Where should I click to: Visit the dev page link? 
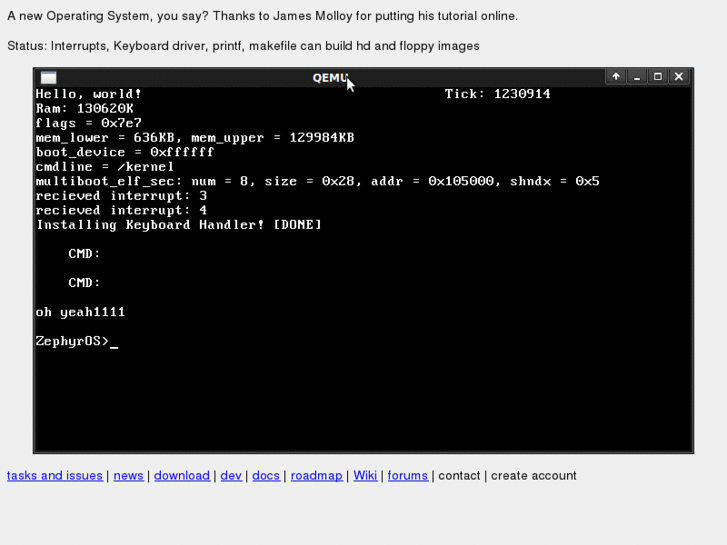pos(231,475)
